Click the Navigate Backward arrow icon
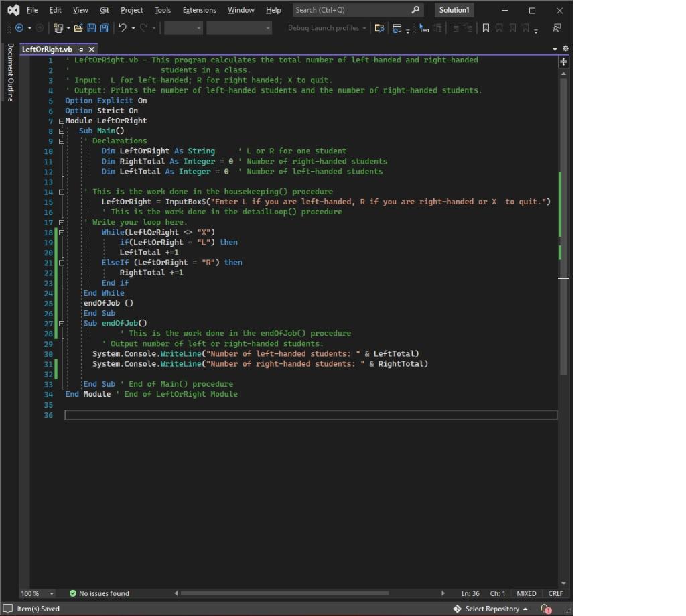The height and width of the screenshot is (616, 686). click(19, 27)
